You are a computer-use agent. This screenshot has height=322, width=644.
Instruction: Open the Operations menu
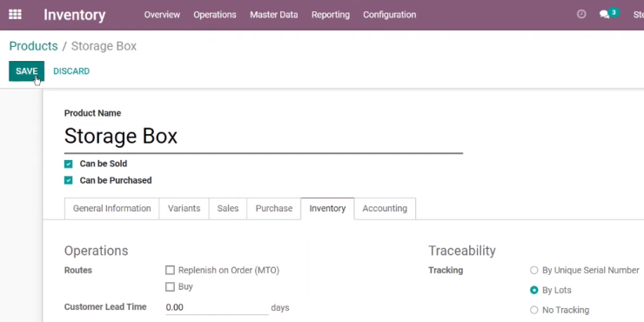pyautogui.click(x=215, y=15)
